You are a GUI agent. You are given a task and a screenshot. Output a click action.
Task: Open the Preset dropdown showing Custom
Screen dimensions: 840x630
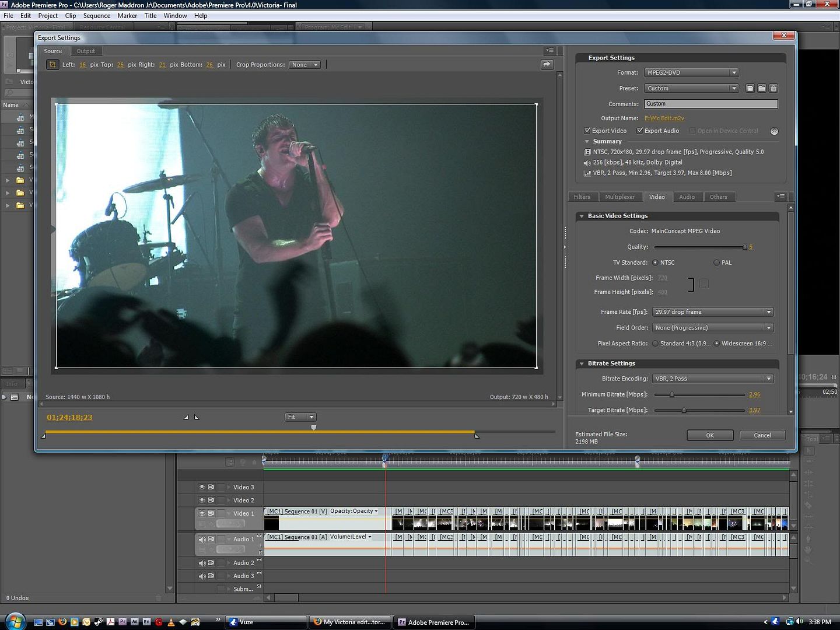[x=692, y=88]
